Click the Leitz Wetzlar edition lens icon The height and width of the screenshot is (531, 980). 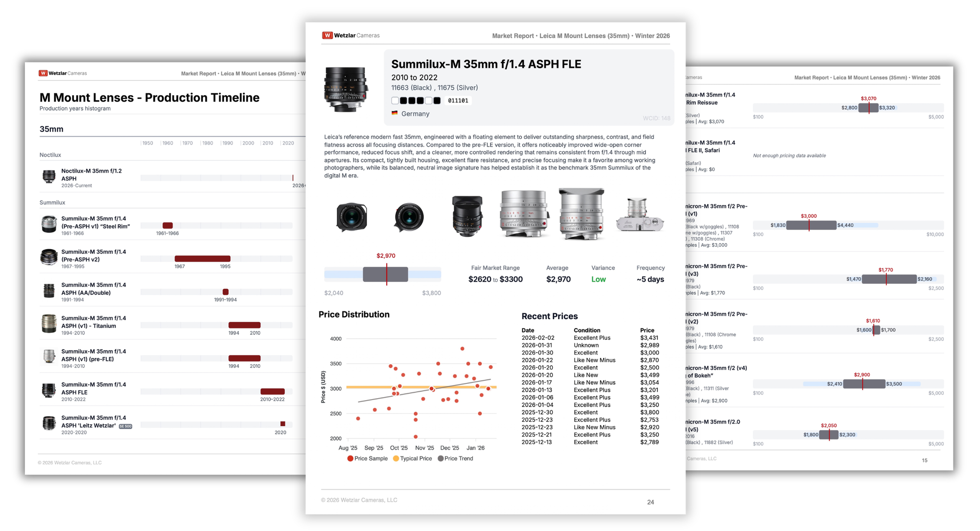point(49,423)
